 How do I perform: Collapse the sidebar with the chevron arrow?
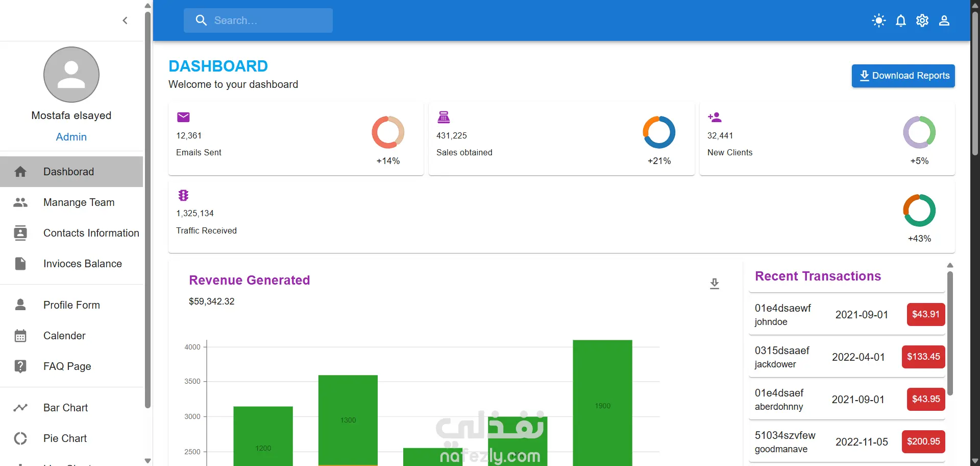[x=125, y=20]
